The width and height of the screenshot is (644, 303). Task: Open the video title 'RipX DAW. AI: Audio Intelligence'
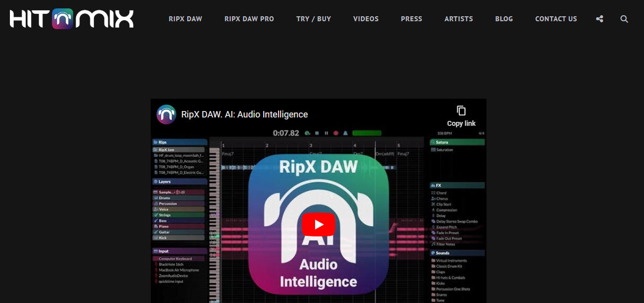pyautogui.click(x=244, y=114)
